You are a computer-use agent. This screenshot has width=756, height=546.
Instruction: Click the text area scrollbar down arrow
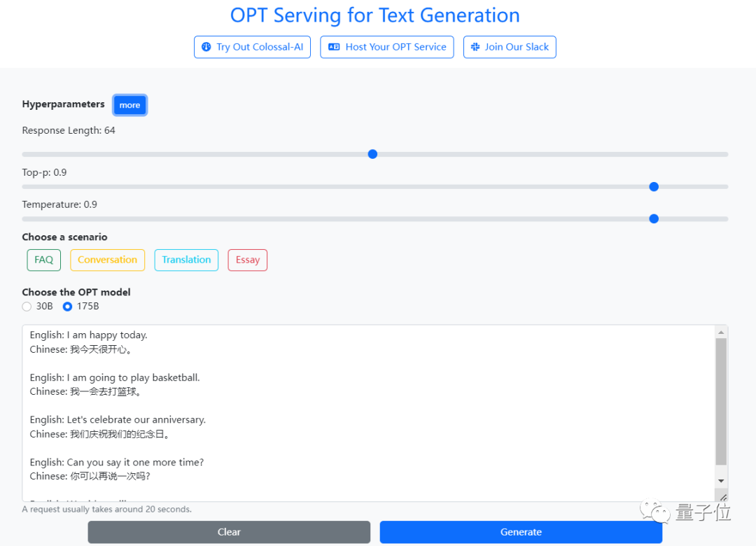click(x=721, y=481)
